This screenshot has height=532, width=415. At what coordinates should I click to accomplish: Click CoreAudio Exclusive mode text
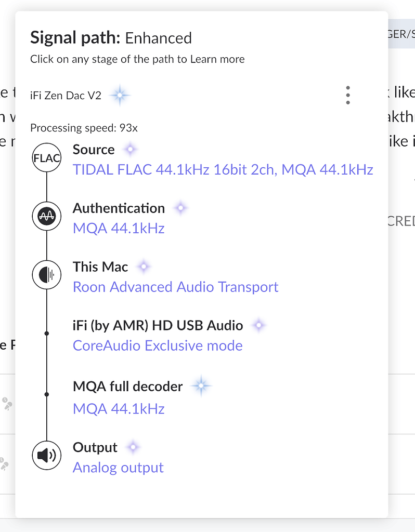pos(157,345)
